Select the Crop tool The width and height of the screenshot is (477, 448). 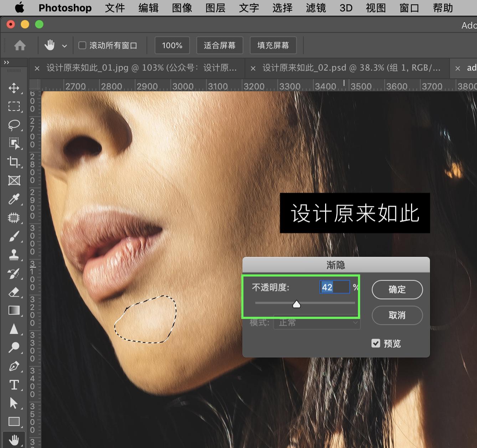[x=14, y=162]
